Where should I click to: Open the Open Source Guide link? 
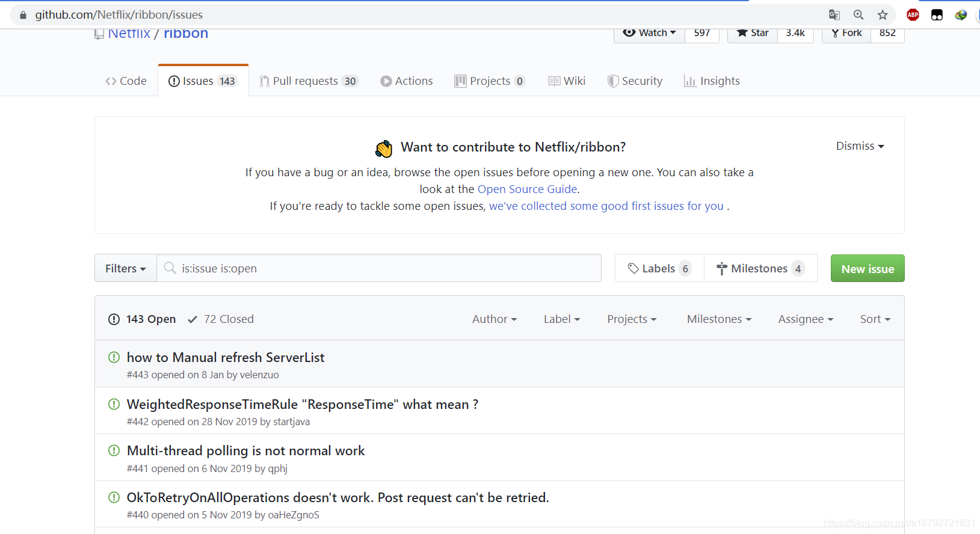point(528,189)
